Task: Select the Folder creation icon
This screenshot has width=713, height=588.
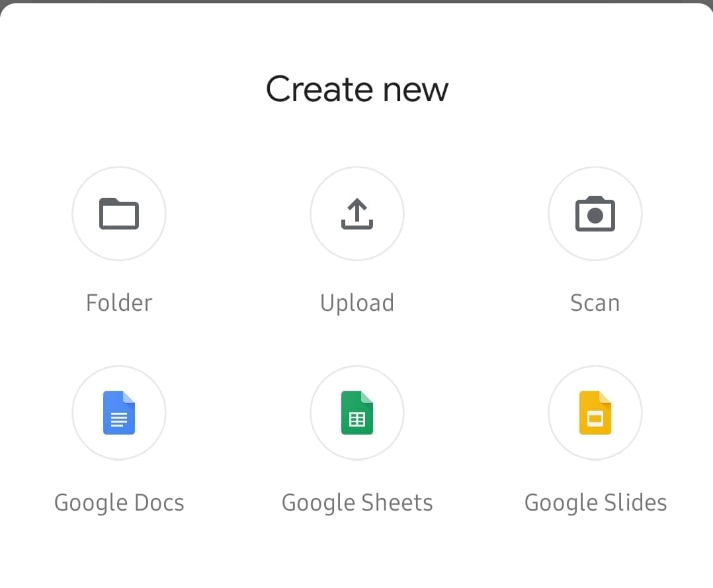Action: pos(119,214)
